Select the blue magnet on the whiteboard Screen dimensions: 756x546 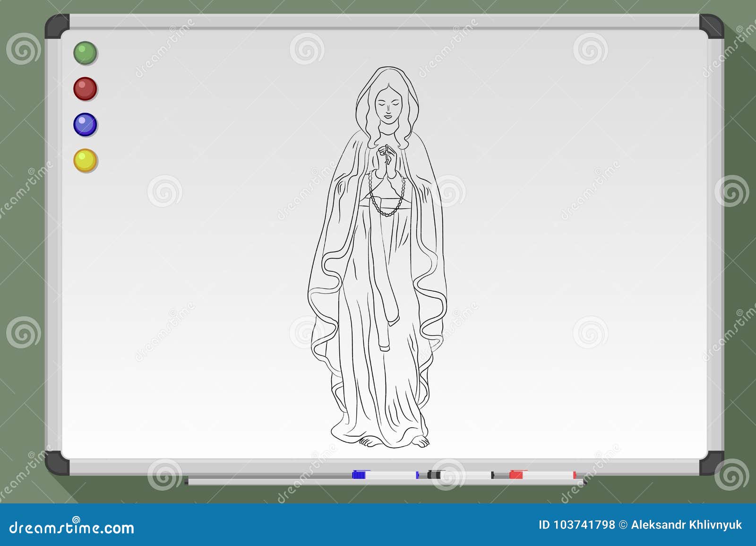pyautogui.click(x=86, y=125)
